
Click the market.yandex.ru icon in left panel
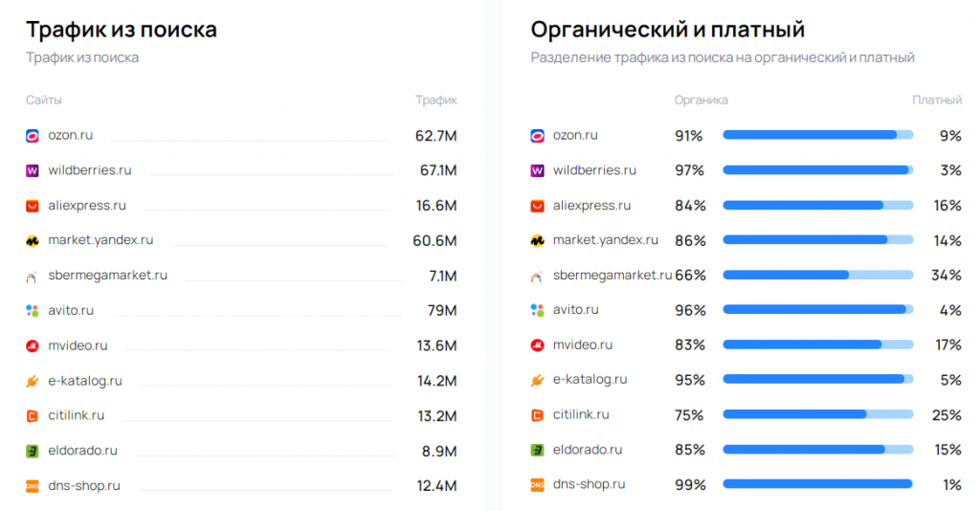click(32, 241)
